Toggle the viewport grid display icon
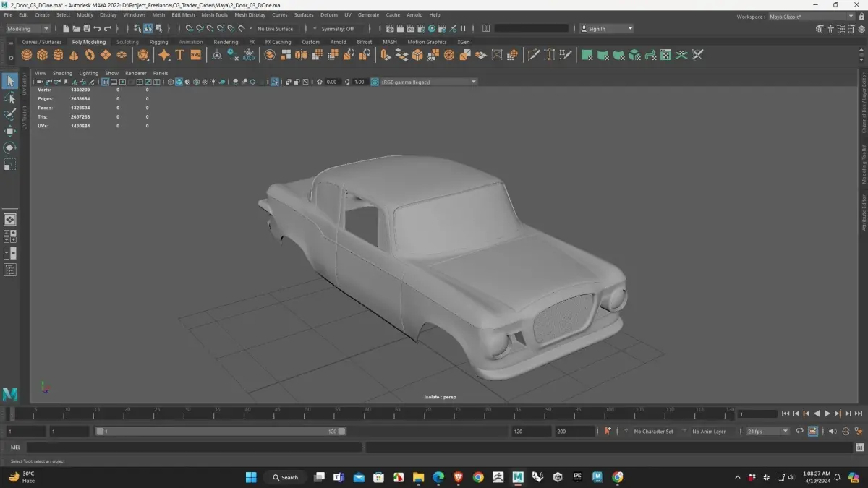 [105, 82]
